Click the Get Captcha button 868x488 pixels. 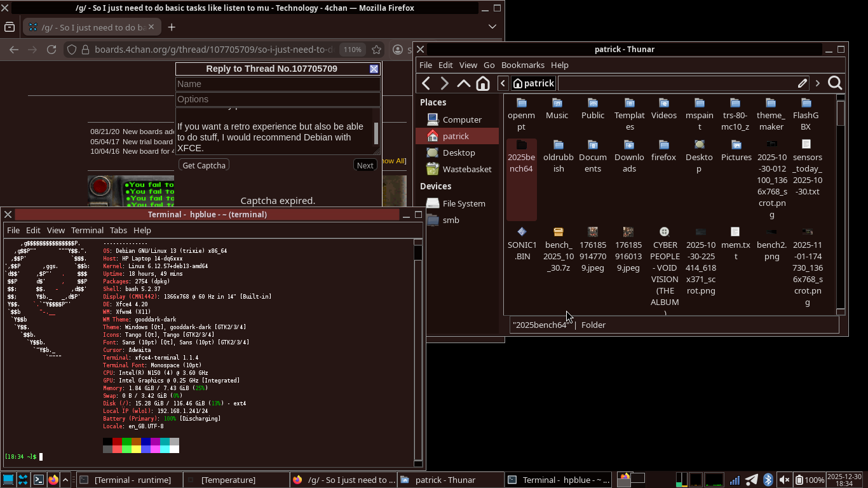pos(204,165)
